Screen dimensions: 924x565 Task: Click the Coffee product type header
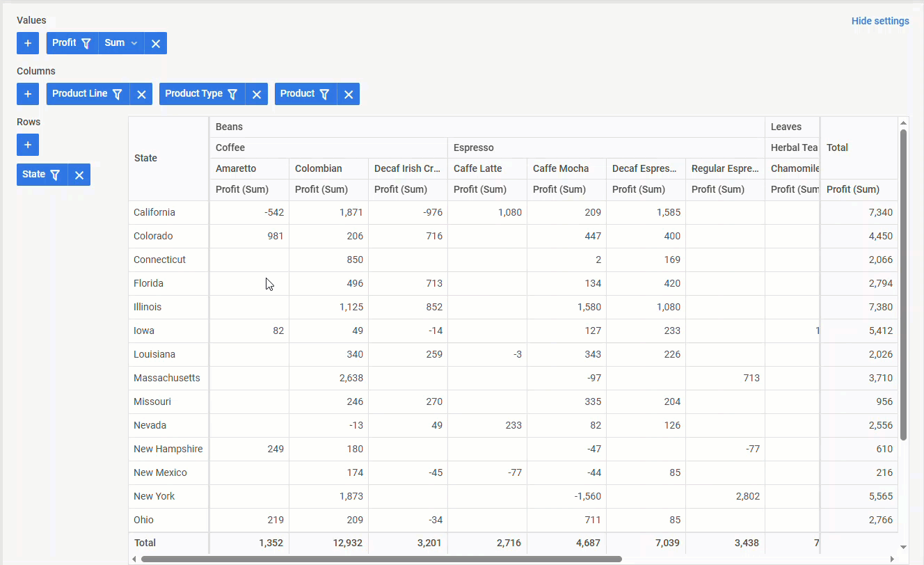tap(328, 148)
